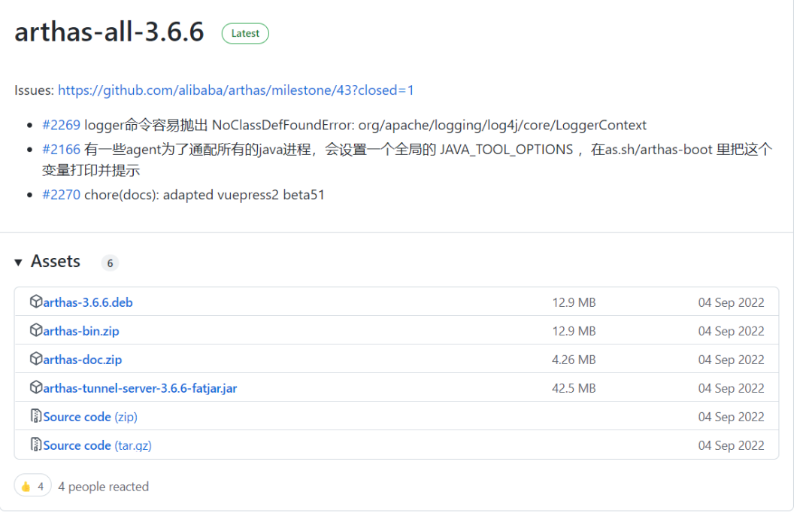Click the Latest release badge
This screenshot has width=812, height=516.
(245, 34)
